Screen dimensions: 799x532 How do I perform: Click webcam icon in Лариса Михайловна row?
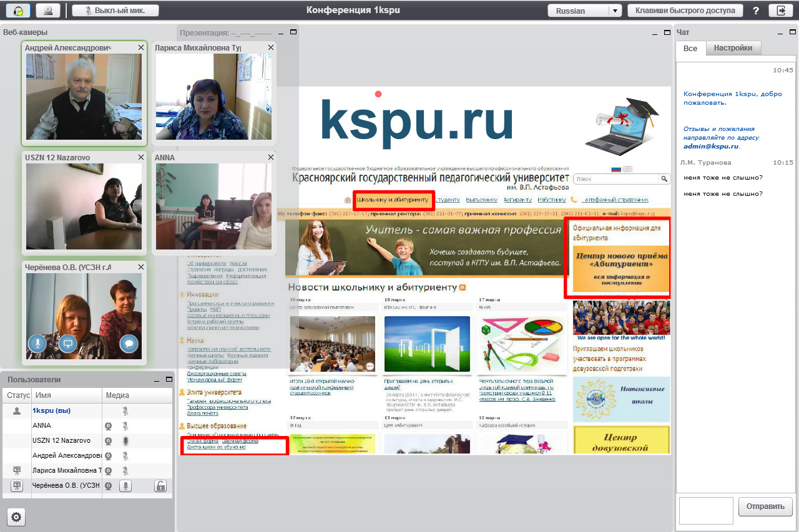(108, 471)
